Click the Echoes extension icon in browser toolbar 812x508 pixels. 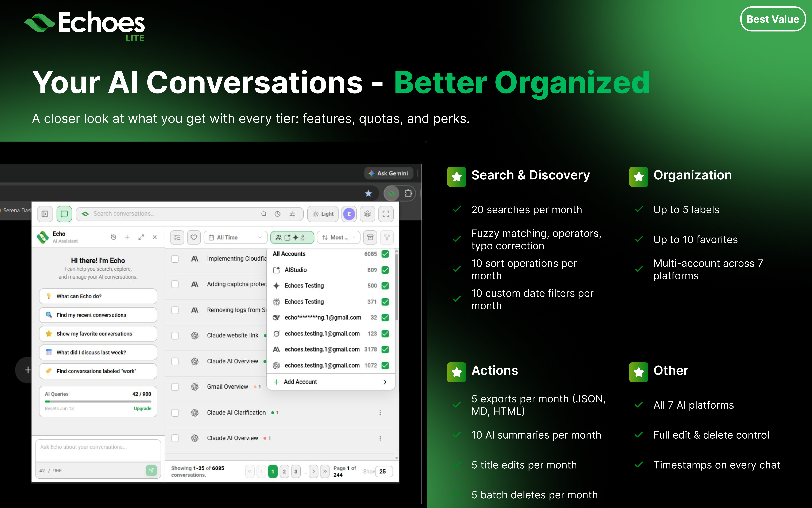pyautogui.click(x=392, y=194)
